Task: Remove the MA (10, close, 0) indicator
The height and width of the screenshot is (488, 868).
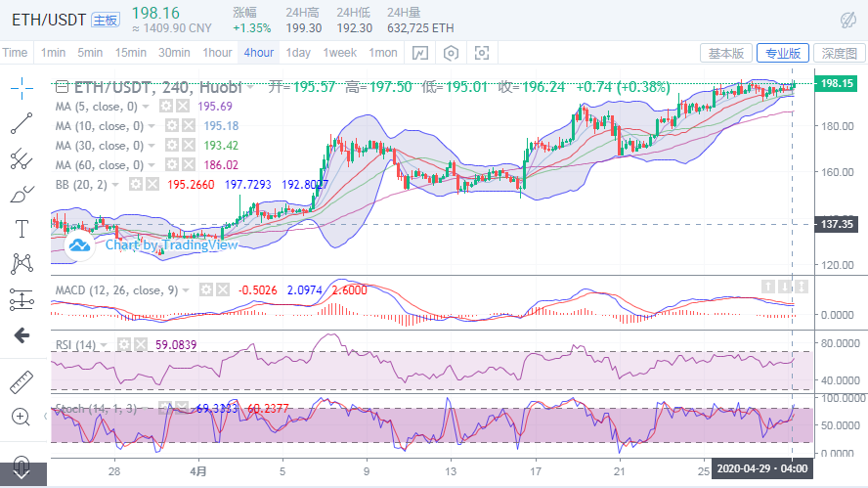Action: tap(189, 126)
